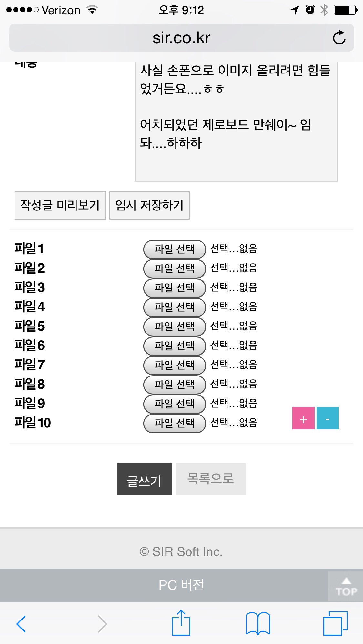Choose a file for 파일1
This screenshot has height=644, width=363.
tap(175, 249)
